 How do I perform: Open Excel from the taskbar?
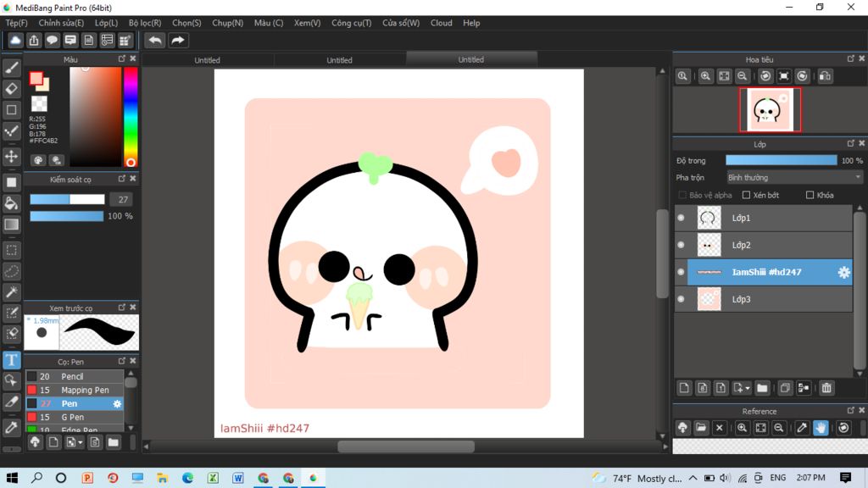213,478
